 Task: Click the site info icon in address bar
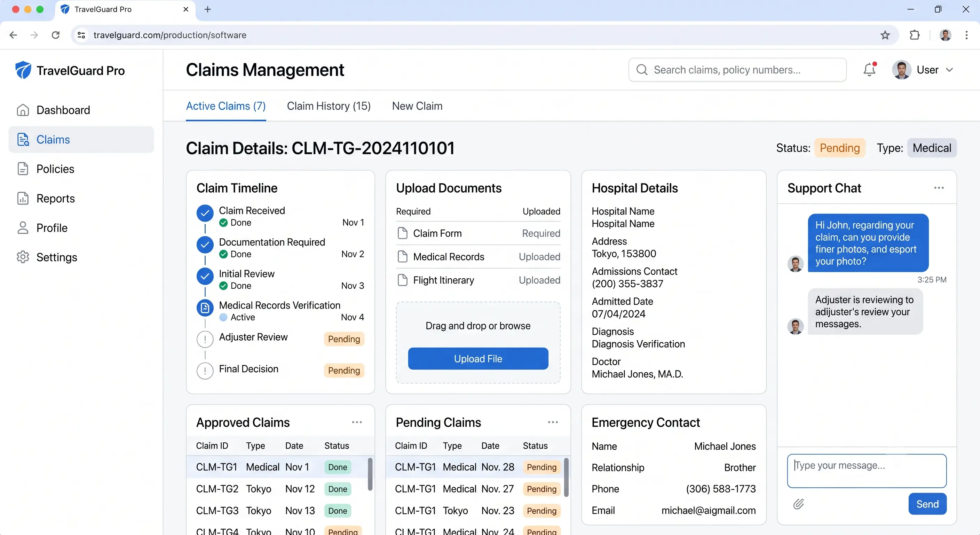[x=81, y=35]
